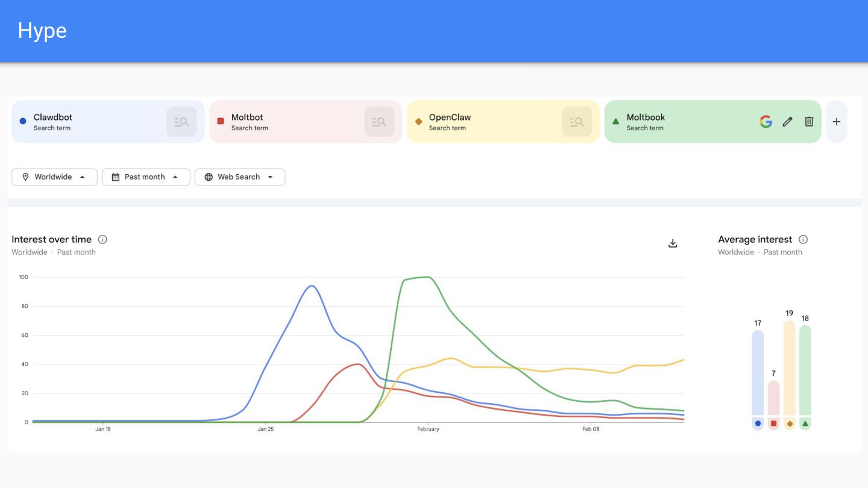Viewport: 868px width, 488px height.
Task: Add a new comparison term with plus
Action: click(836, 122)
